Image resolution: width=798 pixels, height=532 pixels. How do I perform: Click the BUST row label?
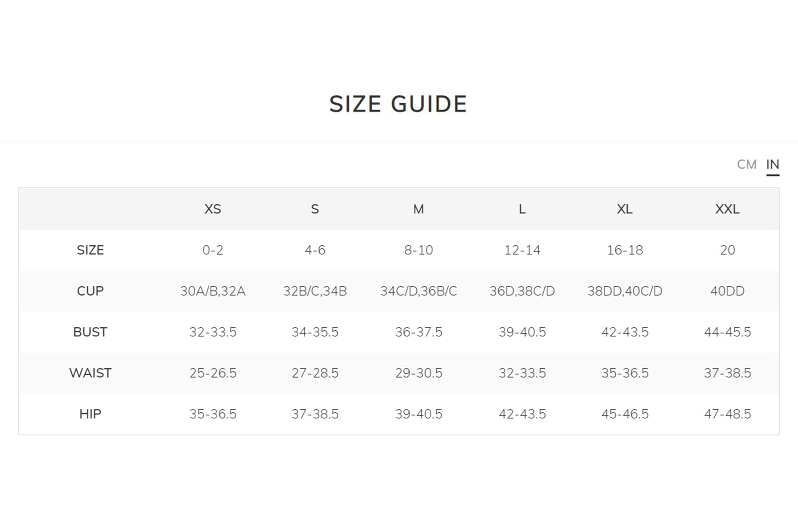click(90, 332)
